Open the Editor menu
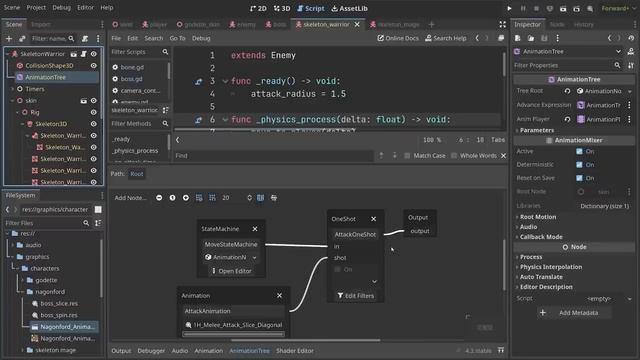 coord(85,7)
